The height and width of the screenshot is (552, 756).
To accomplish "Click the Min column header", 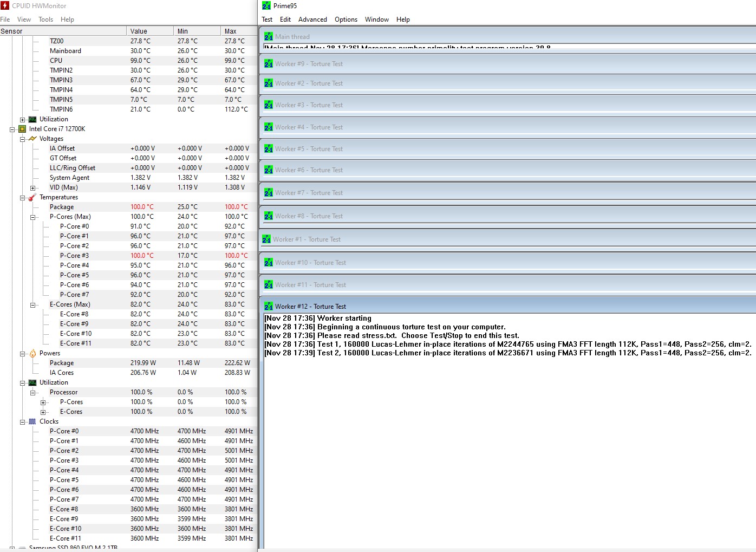I will (x=197, y=31).
